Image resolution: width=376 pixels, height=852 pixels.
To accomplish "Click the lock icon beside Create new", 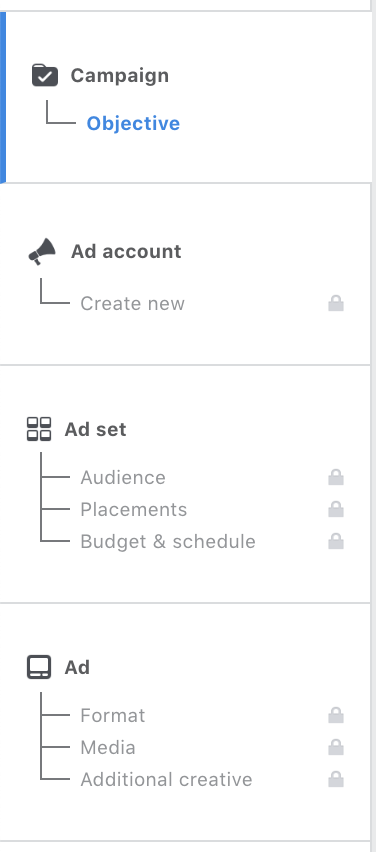I will point(336,303).
